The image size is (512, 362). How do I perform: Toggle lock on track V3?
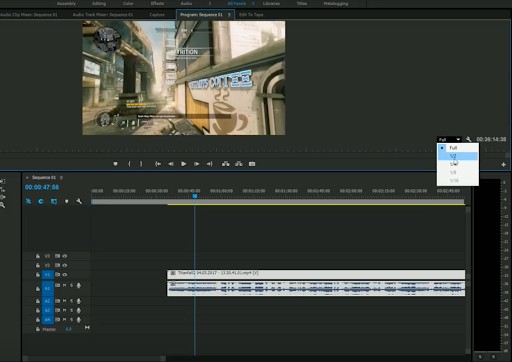[38, 256]
